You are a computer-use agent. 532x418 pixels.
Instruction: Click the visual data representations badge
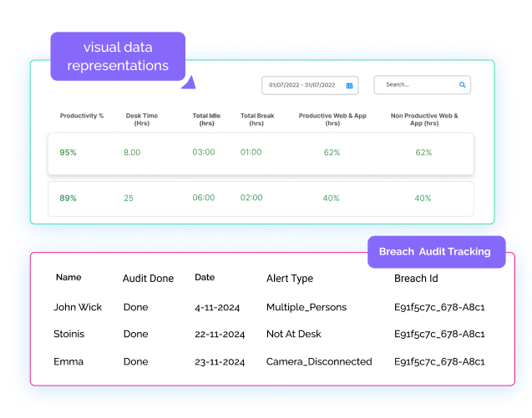coord(118,56)
